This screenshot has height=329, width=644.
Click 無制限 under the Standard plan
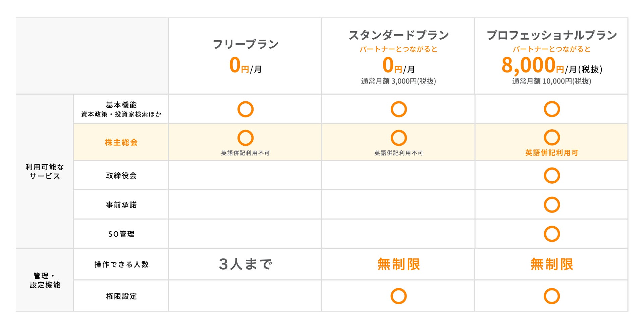pyautogui.click(x=399, y=264)
